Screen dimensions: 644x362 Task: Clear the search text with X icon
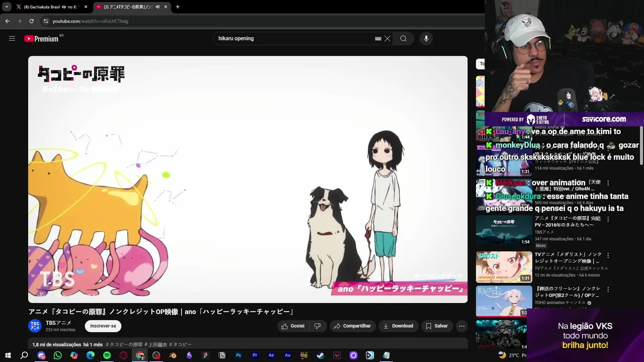tap(387, 39)
